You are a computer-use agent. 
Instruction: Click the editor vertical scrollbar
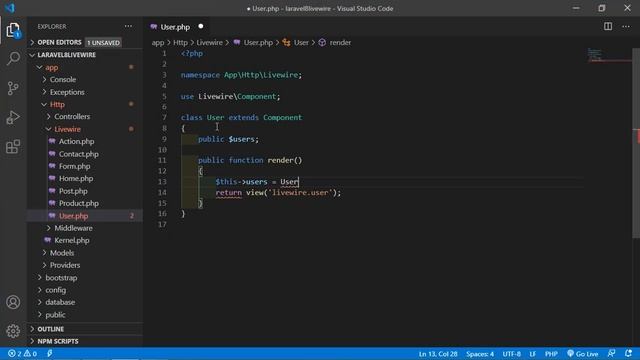[x=636, y=143]
